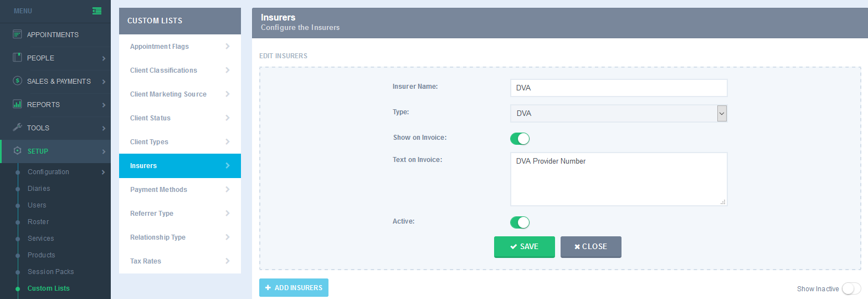
Task: Open the Services setup item
Action: click(41, 239)
